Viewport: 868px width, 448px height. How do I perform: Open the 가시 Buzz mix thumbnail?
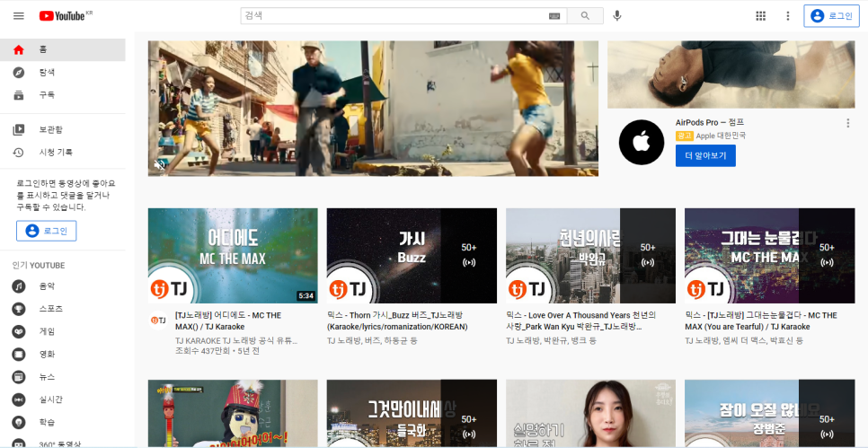point(412,256)
